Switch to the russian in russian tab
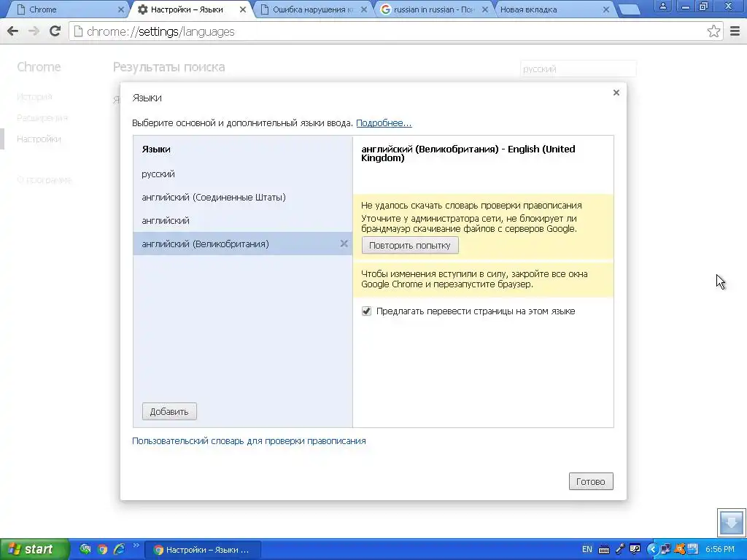 click(x=433, y=9)
